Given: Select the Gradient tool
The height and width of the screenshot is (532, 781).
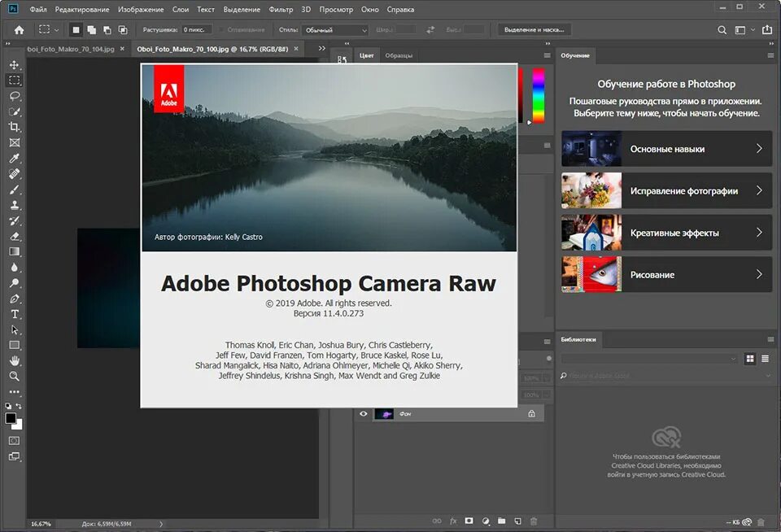Looking at the screenshot, I should [x=15, y=251].
